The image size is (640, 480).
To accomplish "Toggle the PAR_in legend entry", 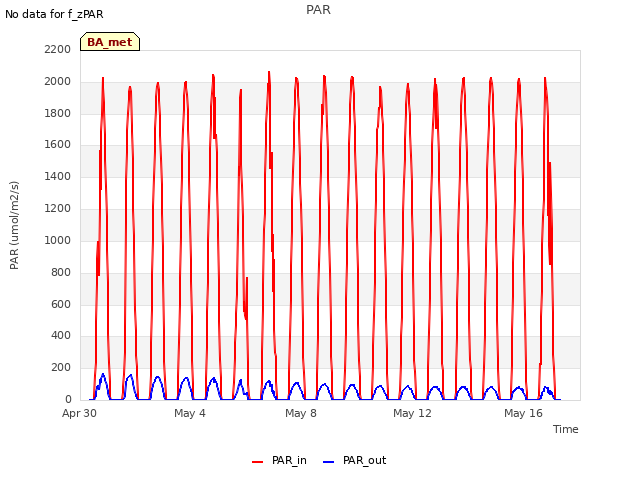I will tap(280, 460).
